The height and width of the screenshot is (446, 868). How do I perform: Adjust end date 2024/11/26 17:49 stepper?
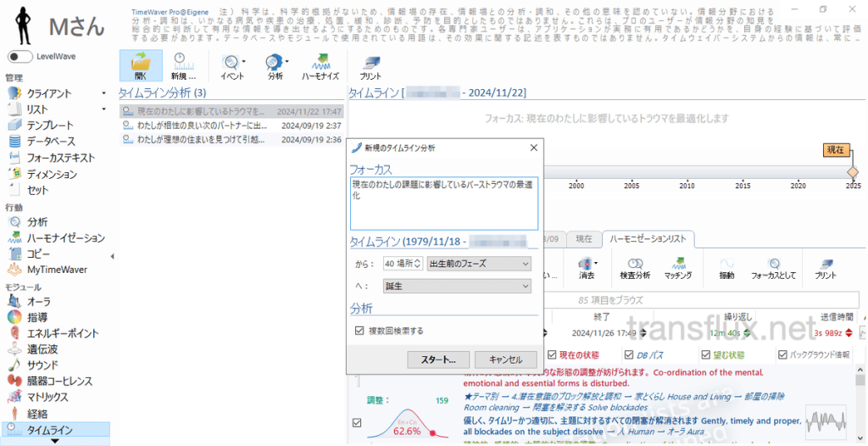pyautogui.click(x=643, y=333)
